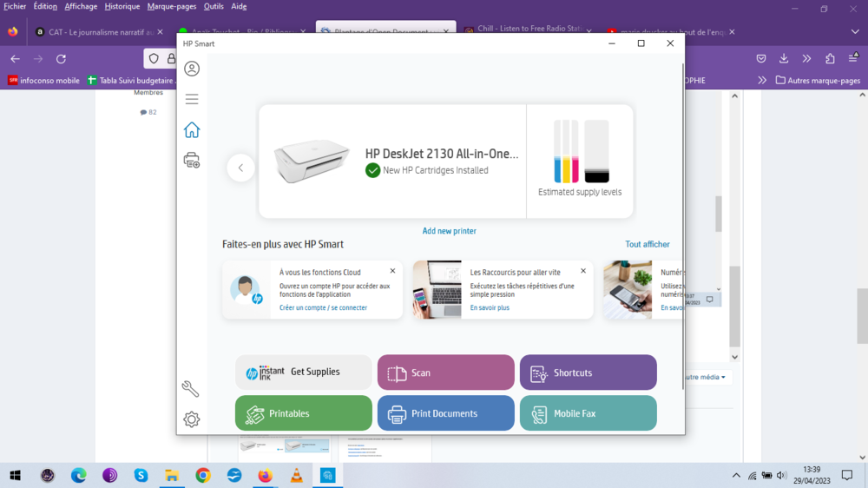Open the Marque-pages menu
The height and width of the screenshot is (488, 868).
(x=172, y=6)
